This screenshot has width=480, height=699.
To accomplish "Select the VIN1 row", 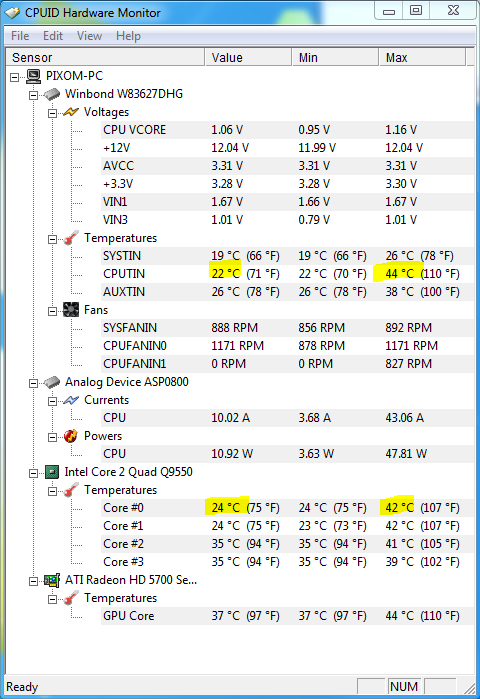I will tap(287, 202).
